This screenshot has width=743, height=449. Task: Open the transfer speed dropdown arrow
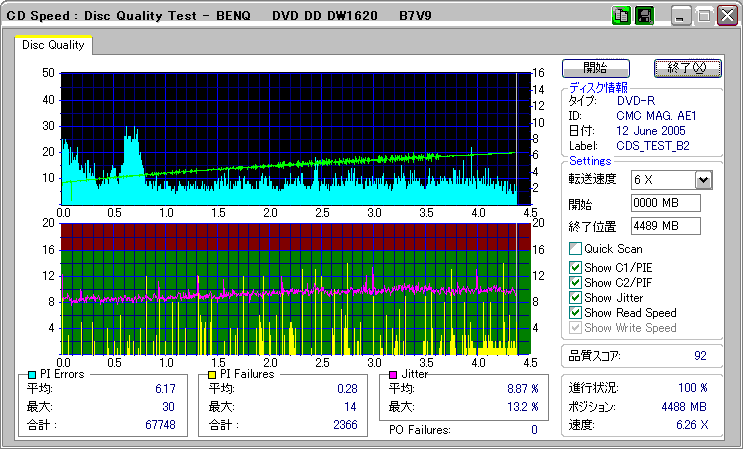[x=703, y=180]
